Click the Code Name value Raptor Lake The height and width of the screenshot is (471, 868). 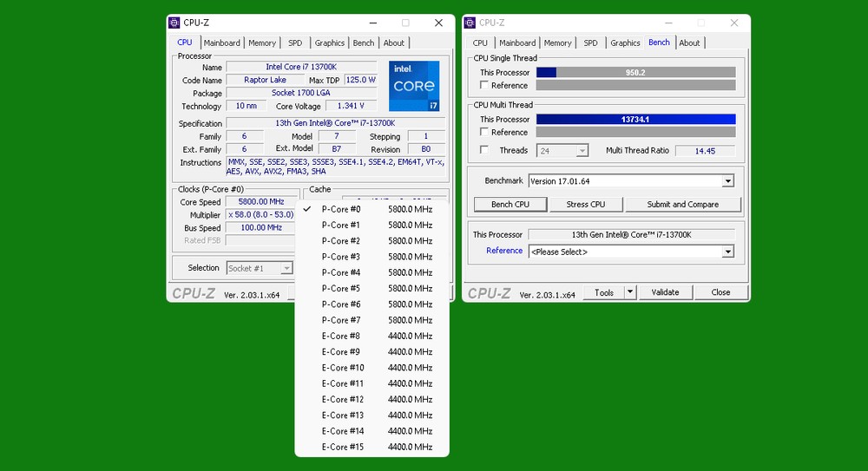tap(265, 80)
